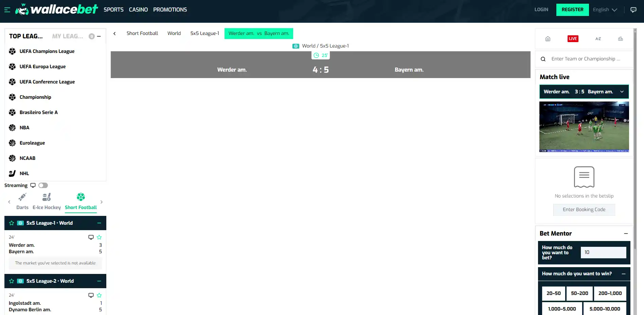The image size is (644, 315).
Task: Select the E-Ice Hockey sport icon
Action: click(x=47, y=197)
